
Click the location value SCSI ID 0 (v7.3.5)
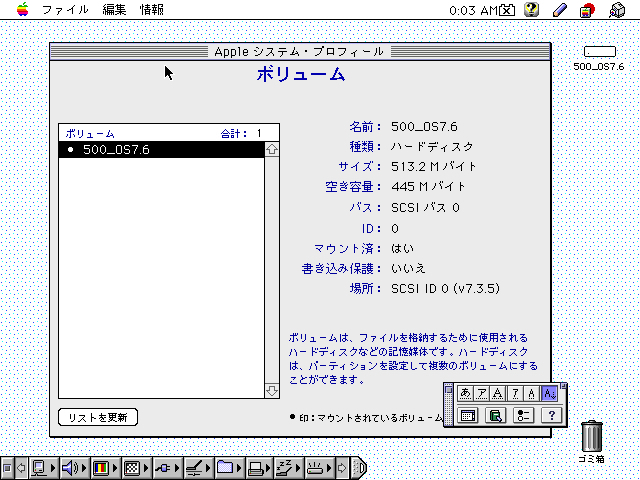pyautogui.click(x=445, y=289)
